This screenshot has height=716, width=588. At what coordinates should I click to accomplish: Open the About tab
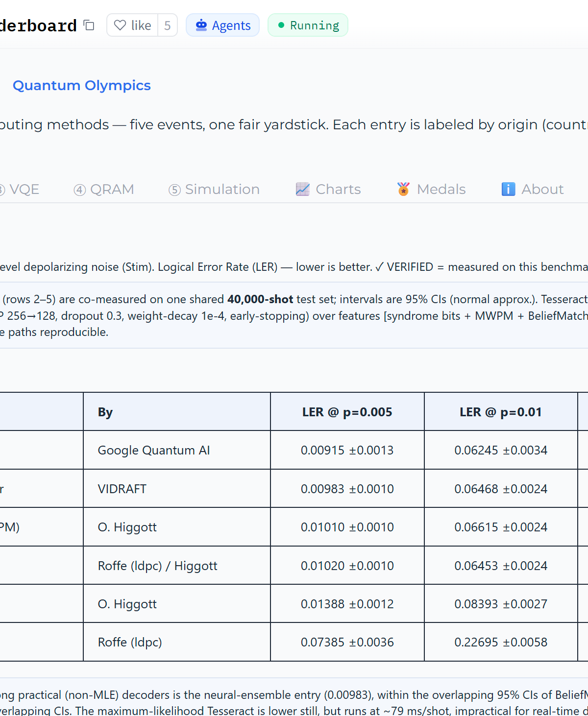(533, 189)
